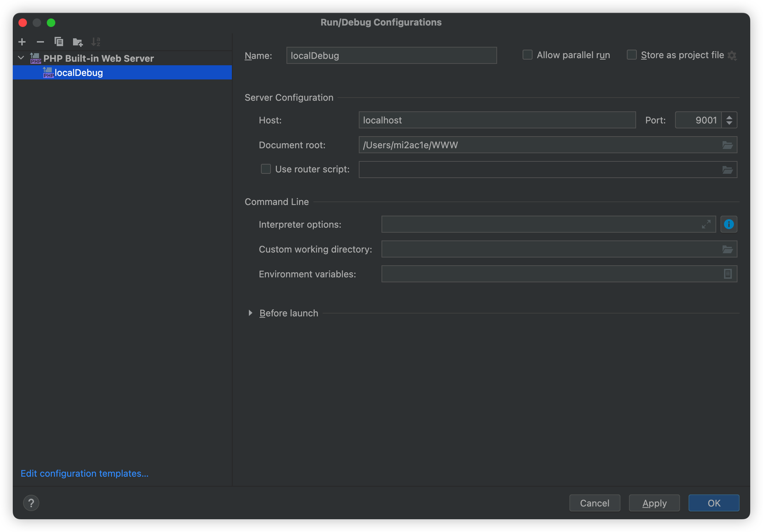Focus the Name field containing localDebug
763x532 pixels.
391,55
